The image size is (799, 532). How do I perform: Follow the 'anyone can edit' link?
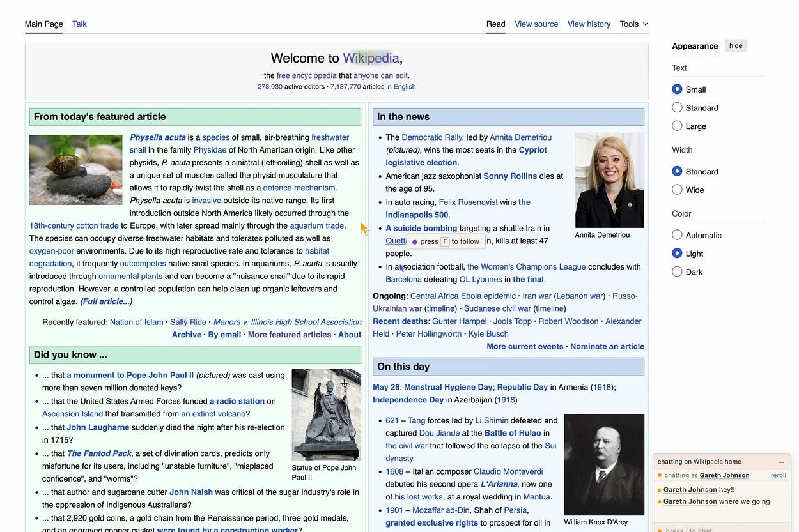pyautogui.click(x=380, y=75)
